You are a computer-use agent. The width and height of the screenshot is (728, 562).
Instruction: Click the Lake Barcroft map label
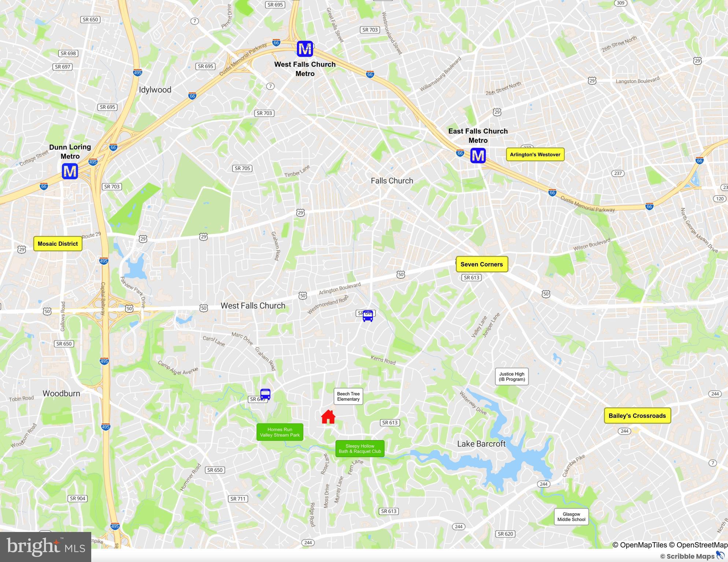[481, 444]
